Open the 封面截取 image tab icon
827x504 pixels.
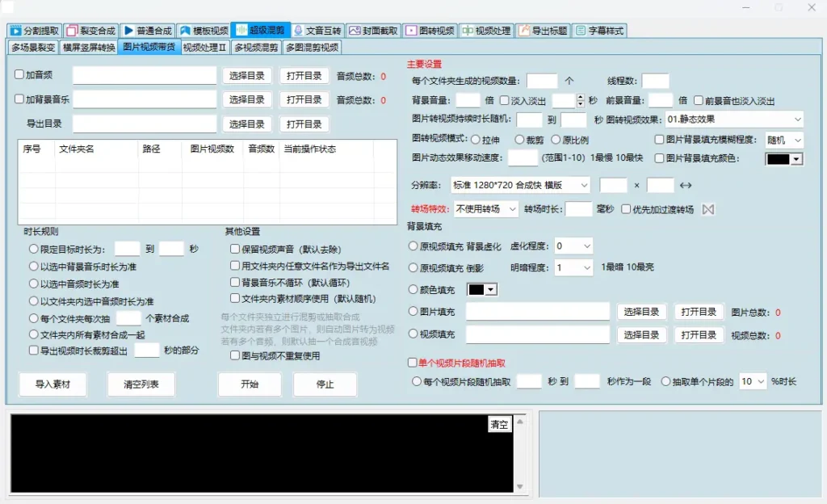[355, 31]
